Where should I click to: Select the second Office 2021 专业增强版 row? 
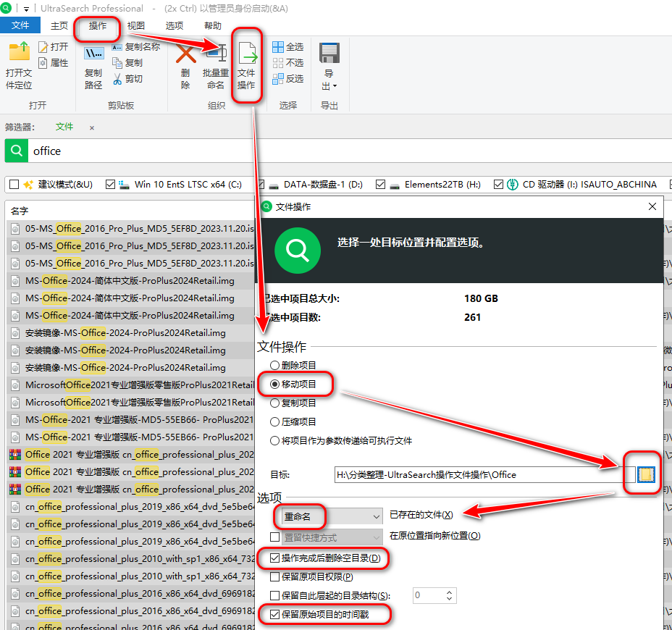(x=131, y=472)
